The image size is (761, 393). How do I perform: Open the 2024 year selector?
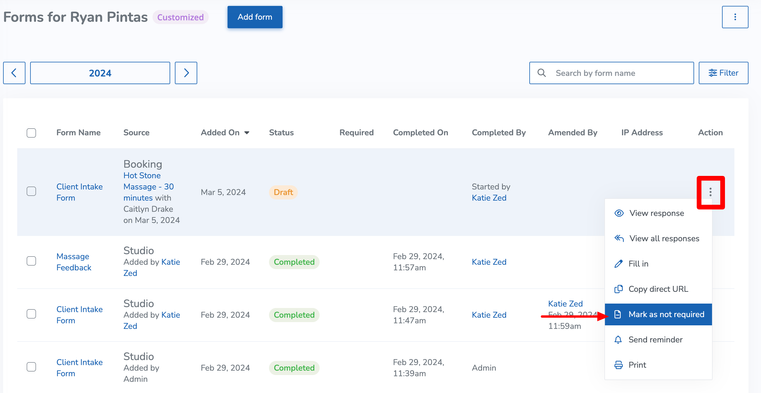pyautogui.click(x=100, y=73)
